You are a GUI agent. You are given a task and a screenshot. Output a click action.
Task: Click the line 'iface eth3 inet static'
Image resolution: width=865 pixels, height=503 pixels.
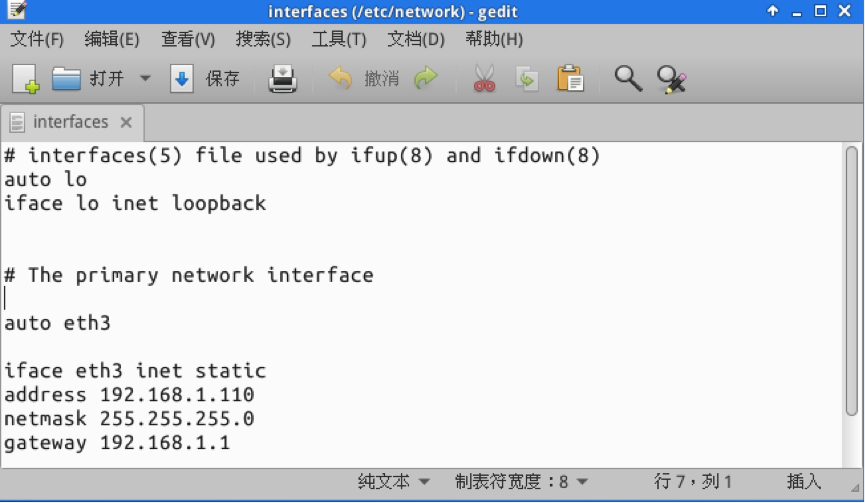[x=135, y=371]
